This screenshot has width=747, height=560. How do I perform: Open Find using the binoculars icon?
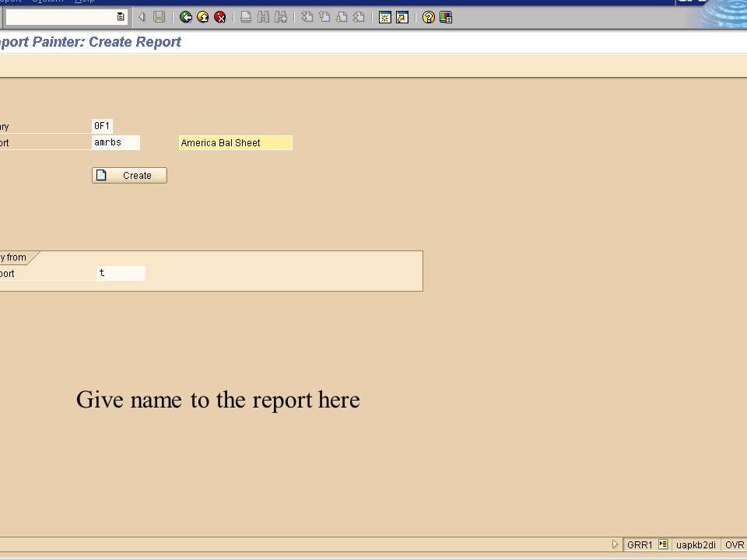point(262,16)
